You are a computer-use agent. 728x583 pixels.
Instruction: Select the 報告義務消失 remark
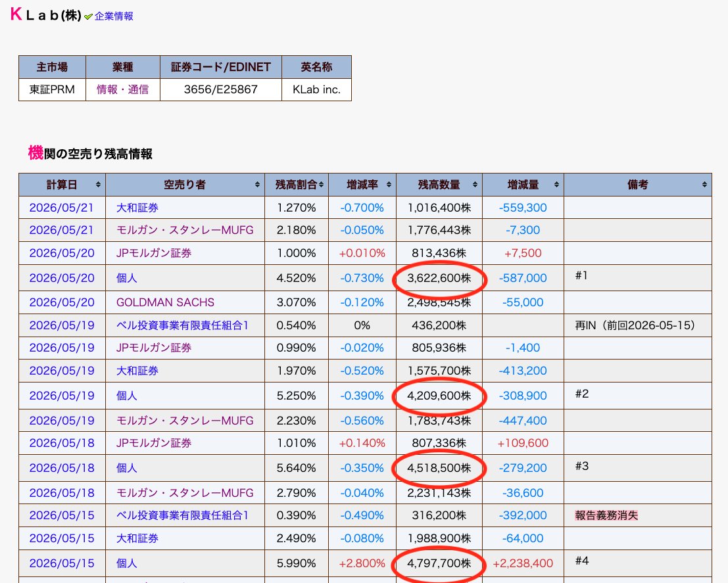606,515
